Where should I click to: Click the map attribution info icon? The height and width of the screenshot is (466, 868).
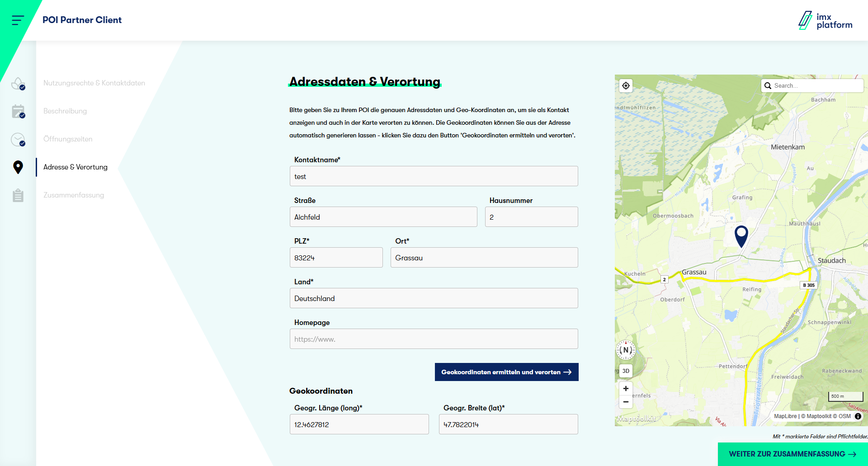coord(858,416)
